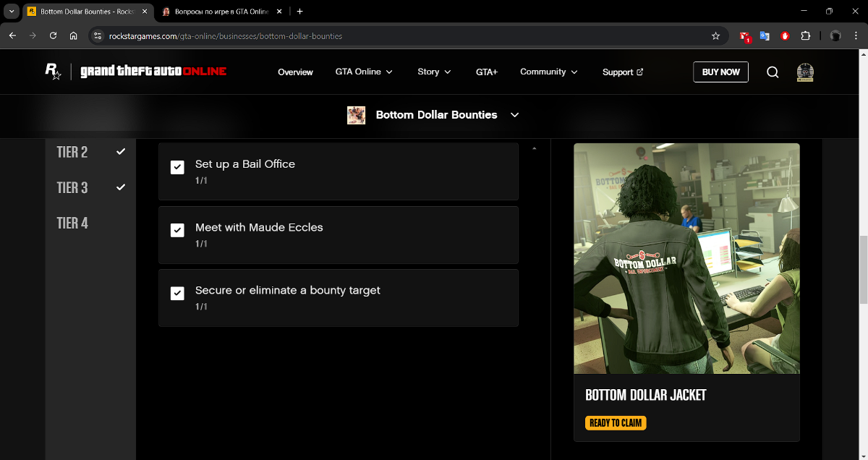Open the red shield ad blocker extension

pos(785,35)
